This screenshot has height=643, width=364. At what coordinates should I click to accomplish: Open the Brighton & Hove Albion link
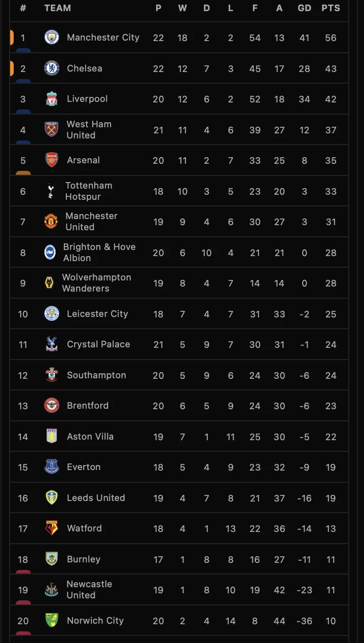coord(99,253)
